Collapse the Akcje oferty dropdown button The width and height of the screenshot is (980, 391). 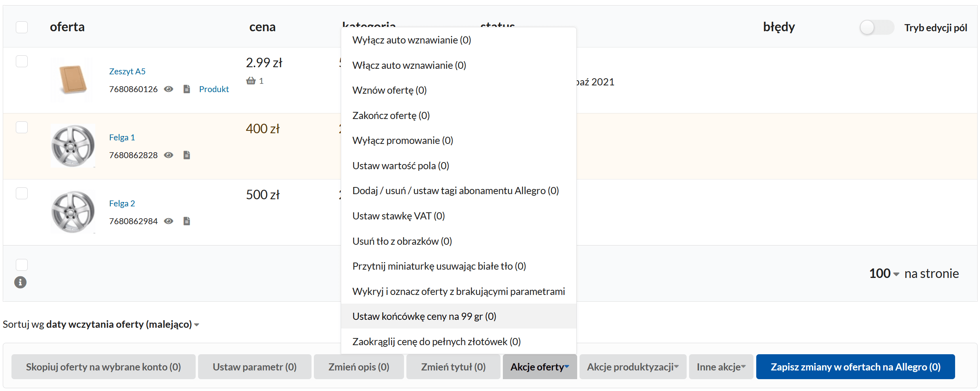coord(540,367)
